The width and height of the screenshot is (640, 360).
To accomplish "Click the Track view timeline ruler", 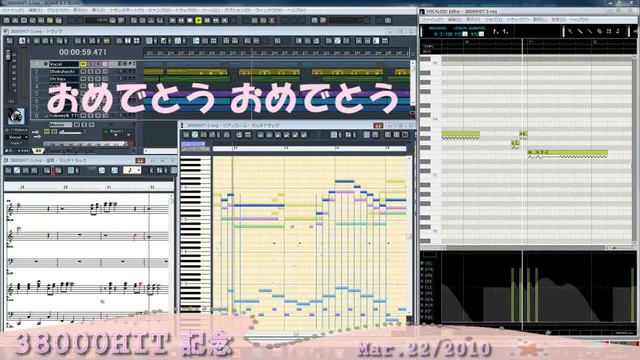I will coord(277,53).
